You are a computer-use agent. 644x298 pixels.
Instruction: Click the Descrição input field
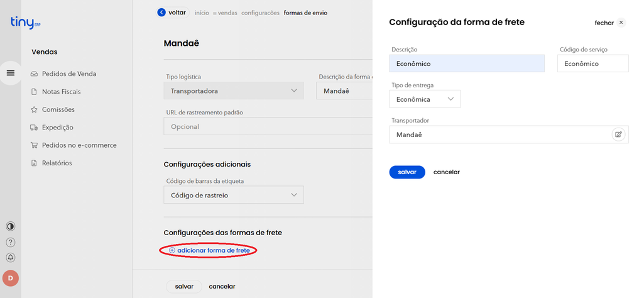pyautogui.click(x=467, y=63)
